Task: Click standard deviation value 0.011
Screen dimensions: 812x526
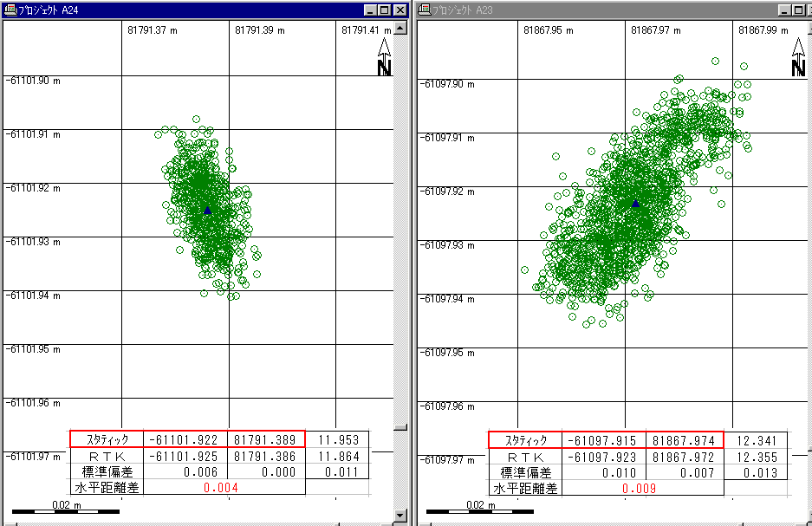Action: tap(341, 472)
